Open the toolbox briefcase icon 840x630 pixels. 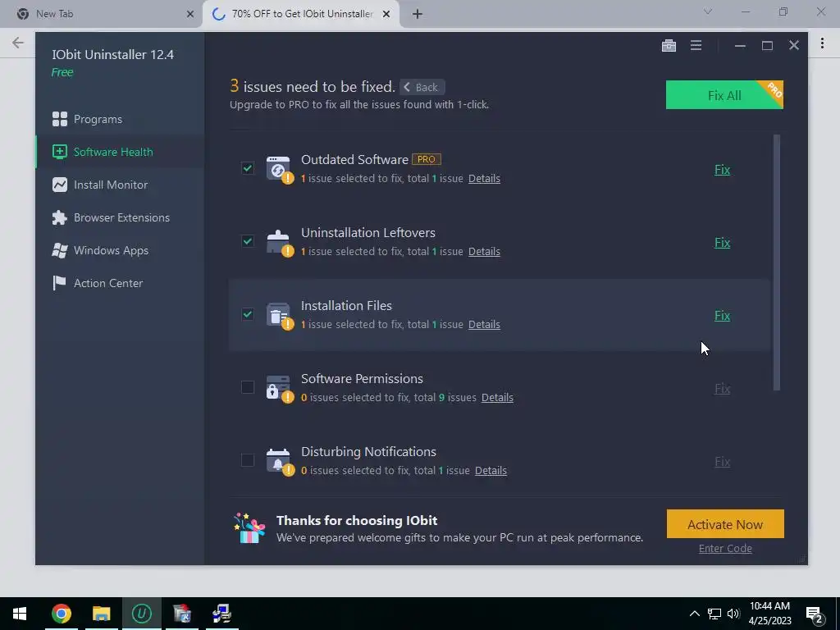[x=669, y=46]
